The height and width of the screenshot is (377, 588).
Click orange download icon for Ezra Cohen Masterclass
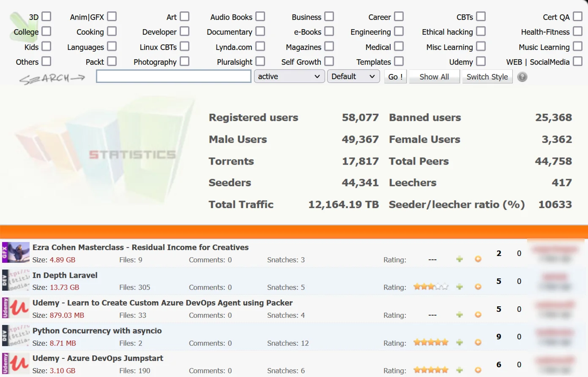pos(478,259)
